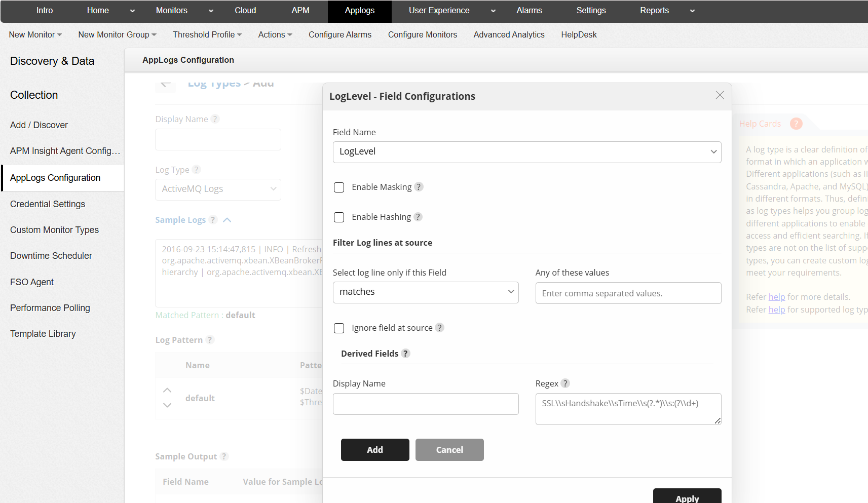Close the LogLevel Field Configurations dialog
The image size is (868, 503).
point(720,95)
